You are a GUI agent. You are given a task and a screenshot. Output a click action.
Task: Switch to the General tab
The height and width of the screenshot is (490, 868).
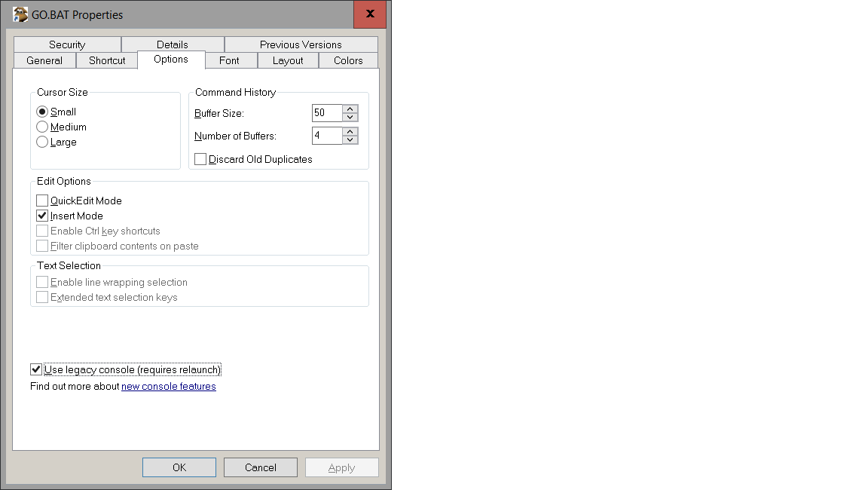coord(44,60)
